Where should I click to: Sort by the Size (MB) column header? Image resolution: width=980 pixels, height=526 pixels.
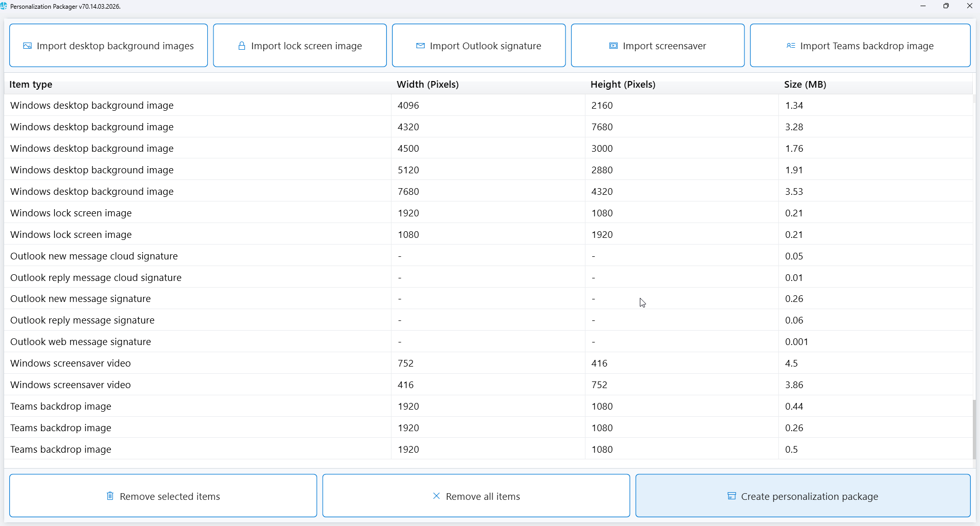pos(805,85)
